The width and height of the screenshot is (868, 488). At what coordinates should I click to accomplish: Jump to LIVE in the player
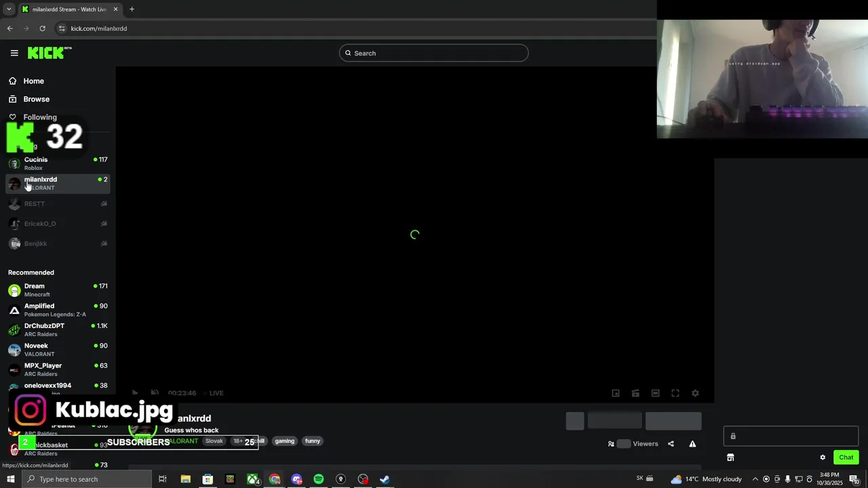tap(214, 393)
